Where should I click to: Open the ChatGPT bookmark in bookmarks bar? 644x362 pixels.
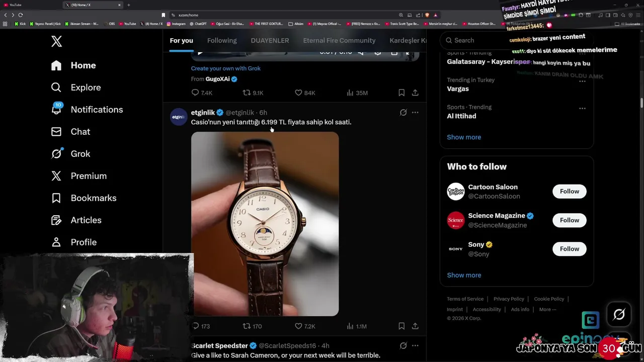point(198,24)
